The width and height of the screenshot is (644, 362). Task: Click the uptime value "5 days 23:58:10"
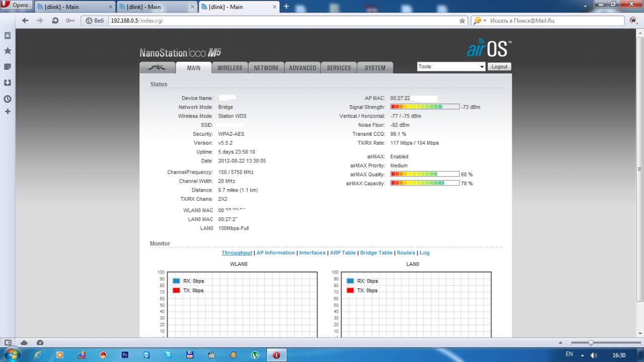click(x=236, y=152)
